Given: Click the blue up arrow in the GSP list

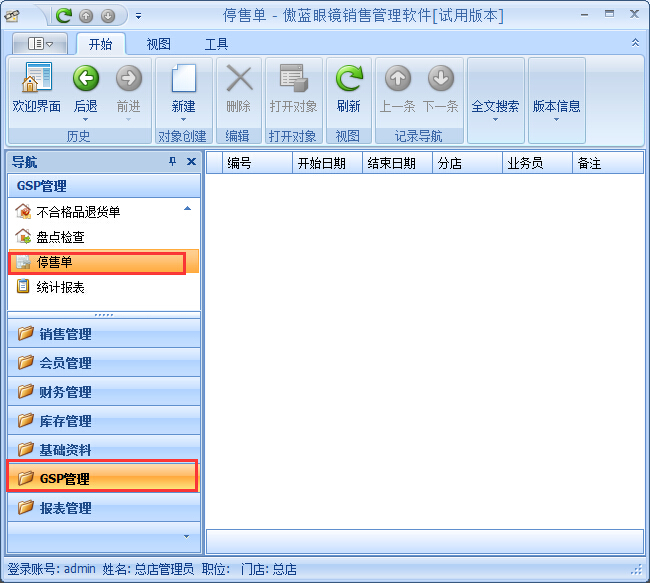Looking at the screenshot, I should [187, 209].
